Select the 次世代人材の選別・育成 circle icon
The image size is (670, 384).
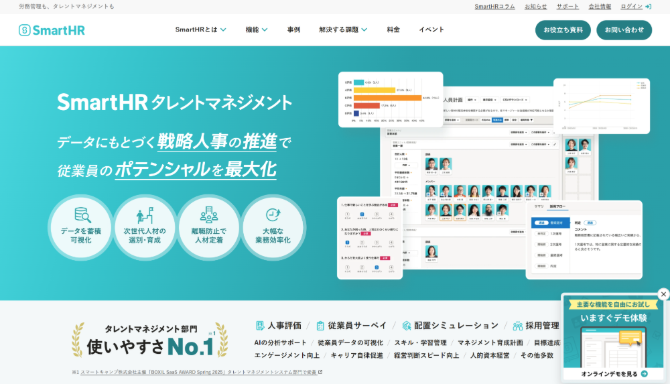(145, 227)
